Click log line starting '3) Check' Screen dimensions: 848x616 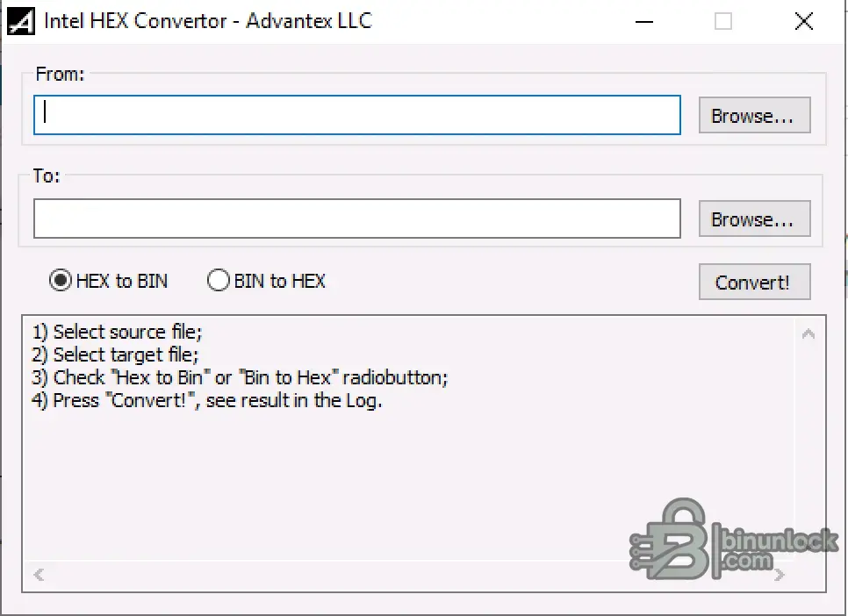(240, 377)
